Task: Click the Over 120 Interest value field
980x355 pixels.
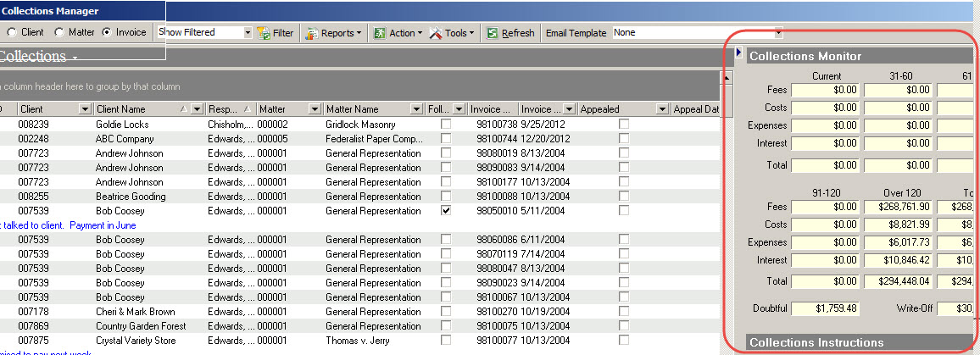Action: click(898, 259)
